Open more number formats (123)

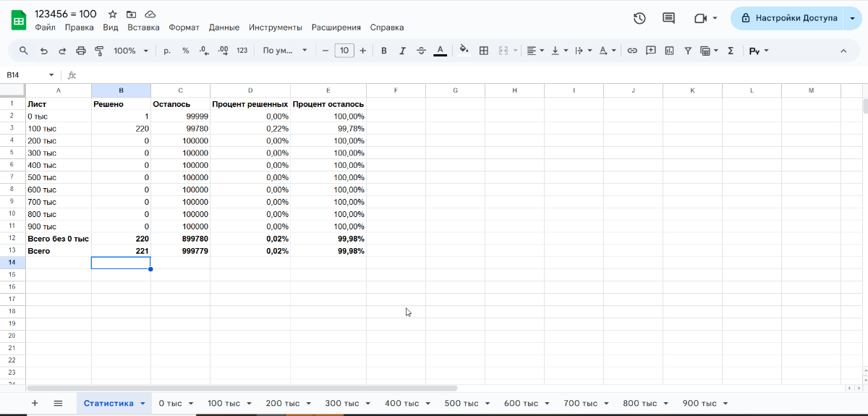242,51
